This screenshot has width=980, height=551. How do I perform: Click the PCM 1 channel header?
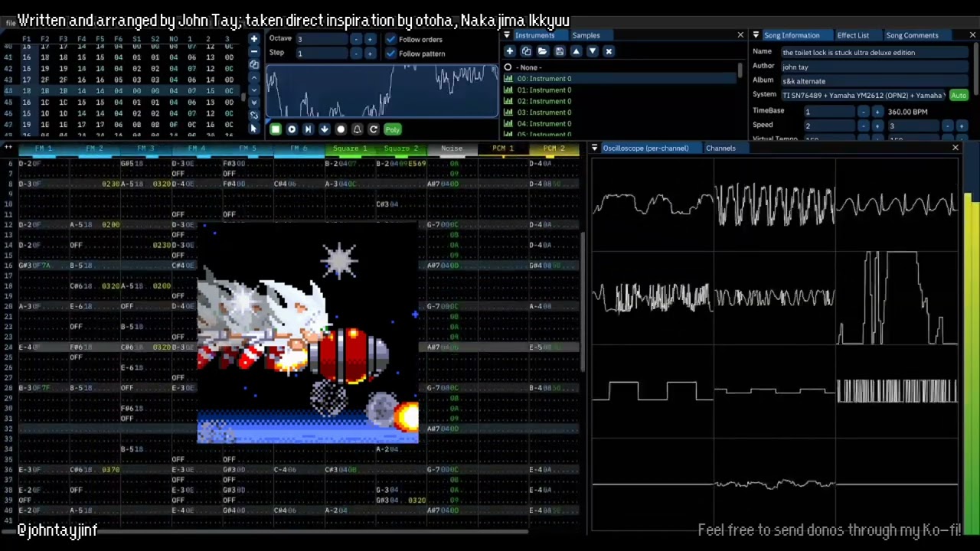click(x=503, y=148)
